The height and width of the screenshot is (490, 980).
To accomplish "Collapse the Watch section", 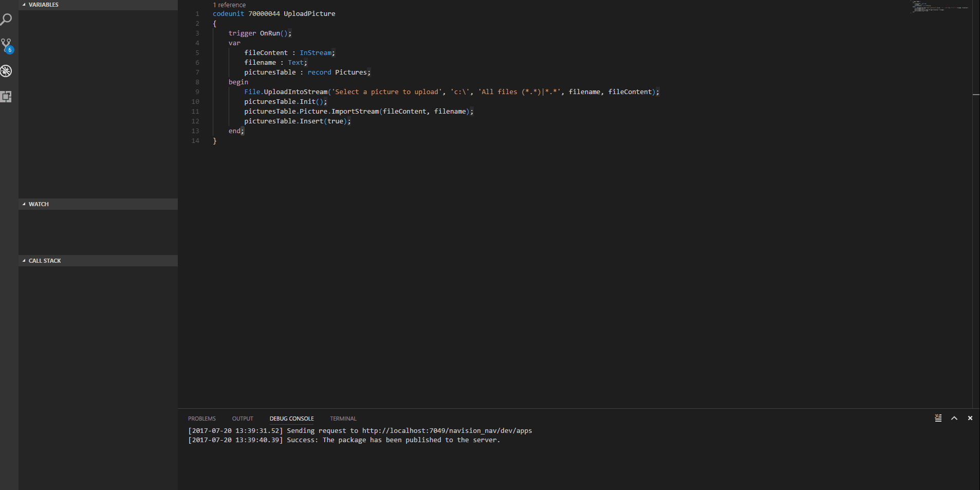I will pyautogui.click(x=39, y=204).
